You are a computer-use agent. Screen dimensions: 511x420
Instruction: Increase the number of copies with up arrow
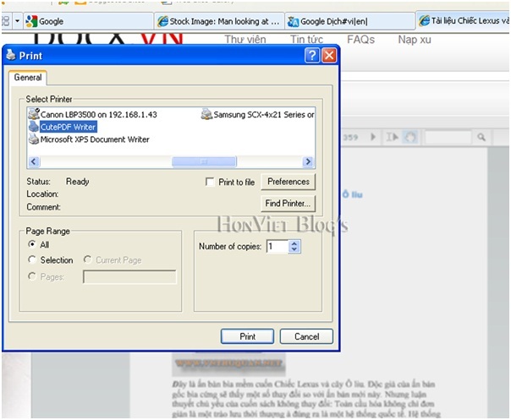click(294, 243)
